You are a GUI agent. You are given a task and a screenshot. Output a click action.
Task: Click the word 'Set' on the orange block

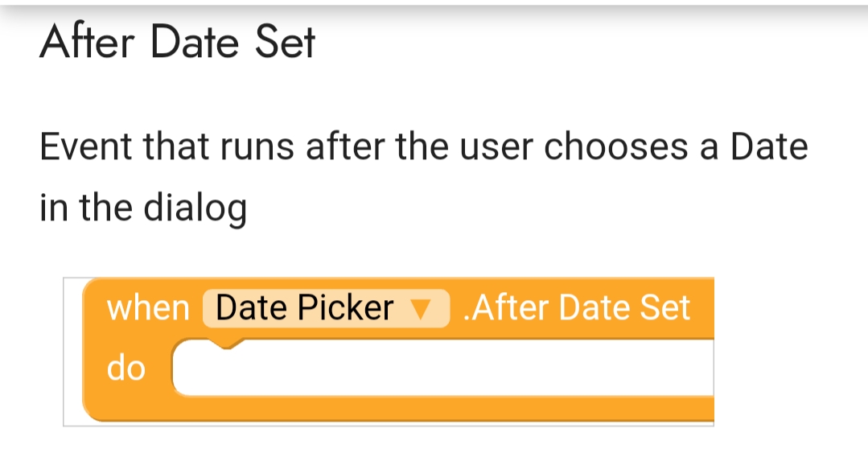click(x=664, y=308)
